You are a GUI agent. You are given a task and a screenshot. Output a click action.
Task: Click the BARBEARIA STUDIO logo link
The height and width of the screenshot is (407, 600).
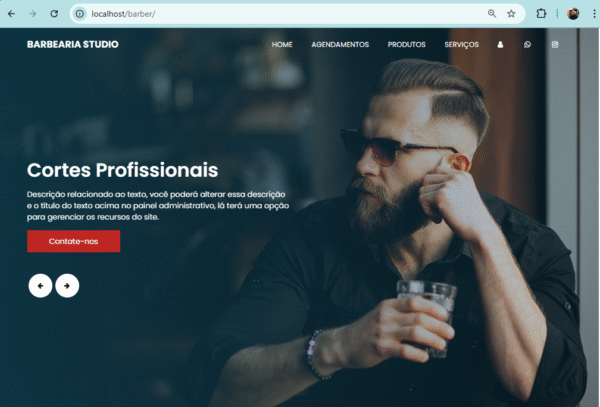[x=73, y=44]
